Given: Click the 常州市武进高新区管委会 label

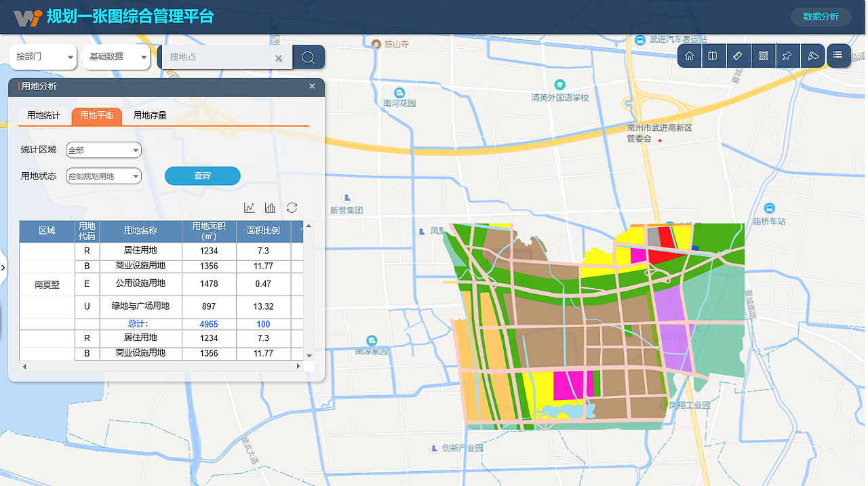Looking at the screenshot, I should pos(659,133).
